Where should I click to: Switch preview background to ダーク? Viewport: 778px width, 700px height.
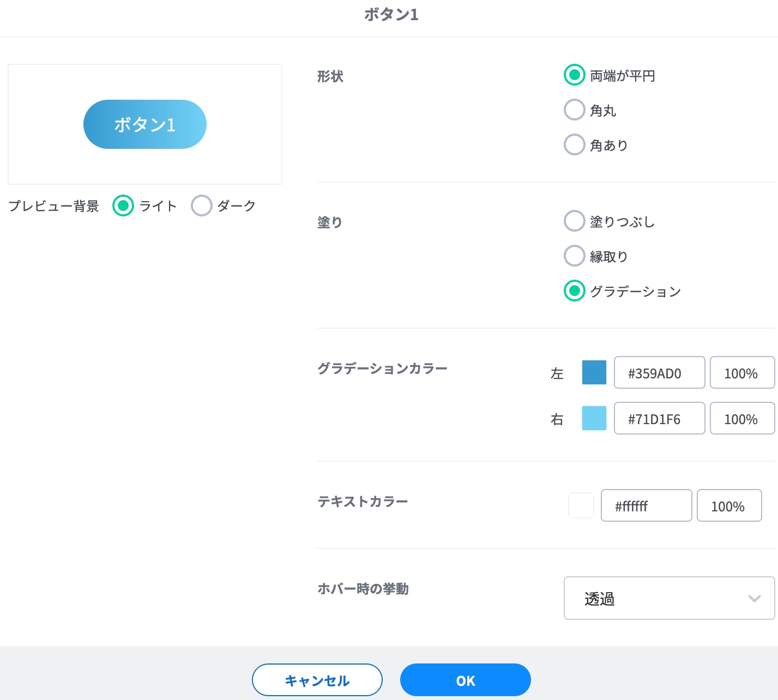(201, 206)
